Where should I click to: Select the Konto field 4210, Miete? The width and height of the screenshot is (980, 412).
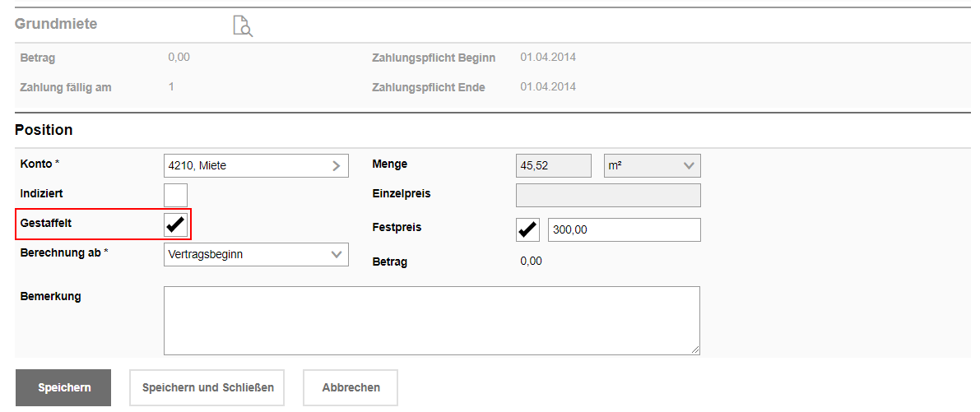pyautogui.click(x=256, y=166)
